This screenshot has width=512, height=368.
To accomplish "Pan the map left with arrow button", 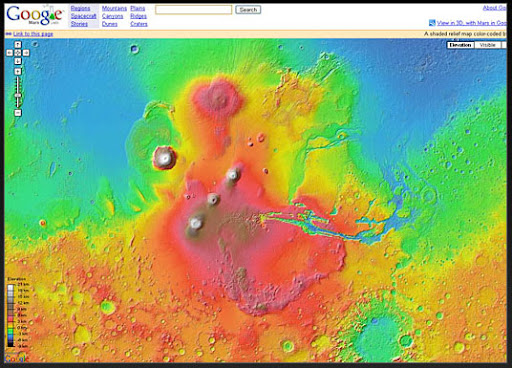I will coord(10,53).
